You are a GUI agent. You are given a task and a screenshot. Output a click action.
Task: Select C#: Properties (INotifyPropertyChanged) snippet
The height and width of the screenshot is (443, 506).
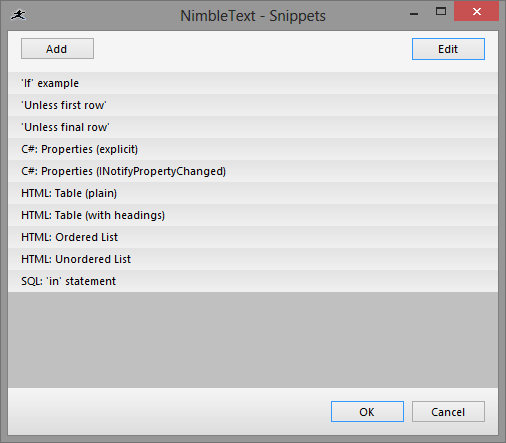click(x=253, y=171)
